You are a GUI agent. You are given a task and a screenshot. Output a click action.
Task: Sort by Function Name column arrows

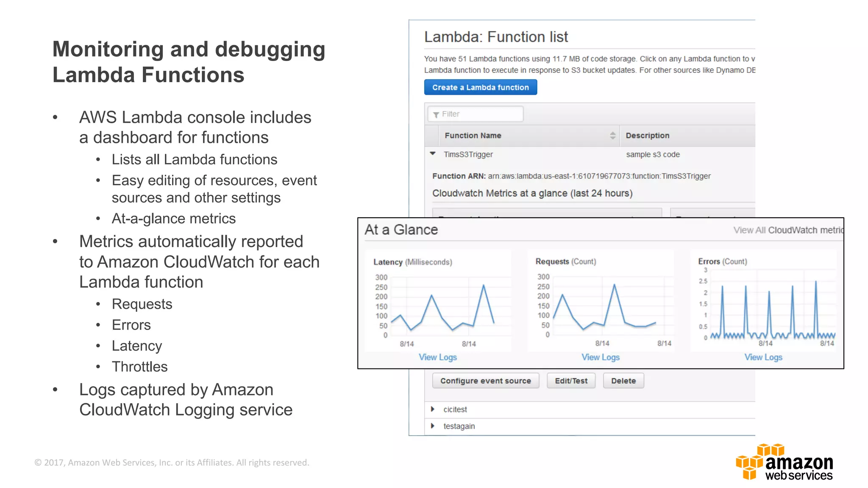(612, 136)
